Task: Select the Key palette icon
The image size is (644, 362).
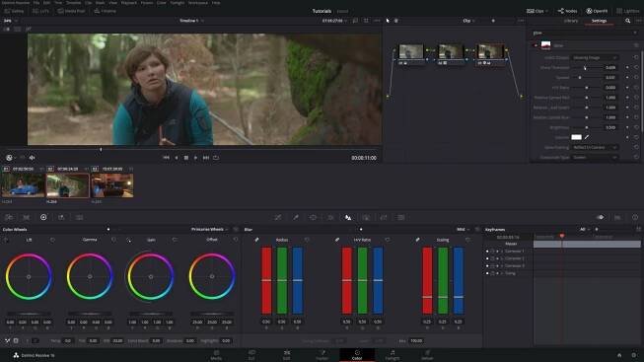Action: pyautogui.click(x=366, y=217)
